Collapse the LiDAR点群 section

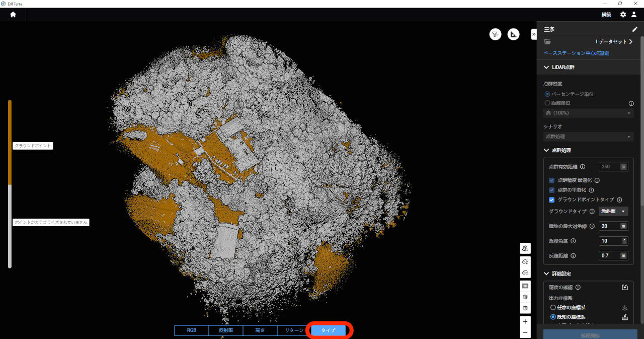(x=546, y=67)
